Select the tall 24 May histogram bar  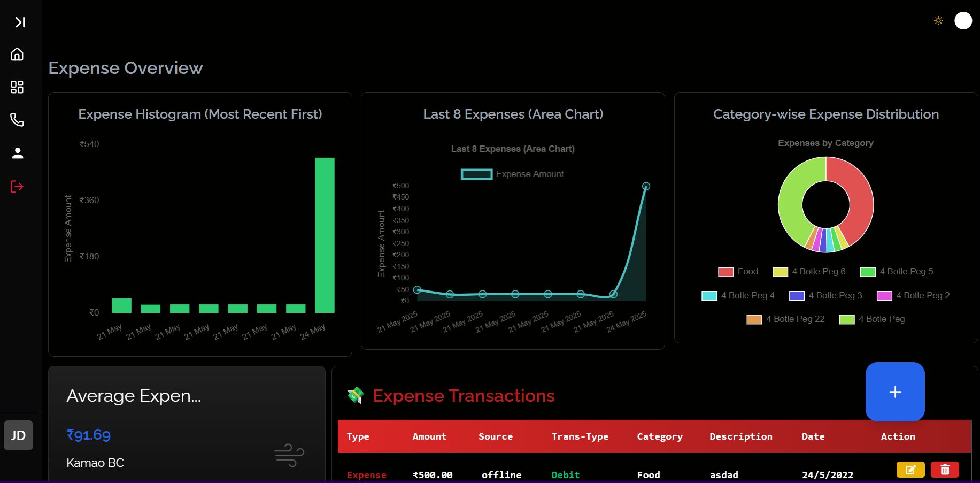pos(325,235)
